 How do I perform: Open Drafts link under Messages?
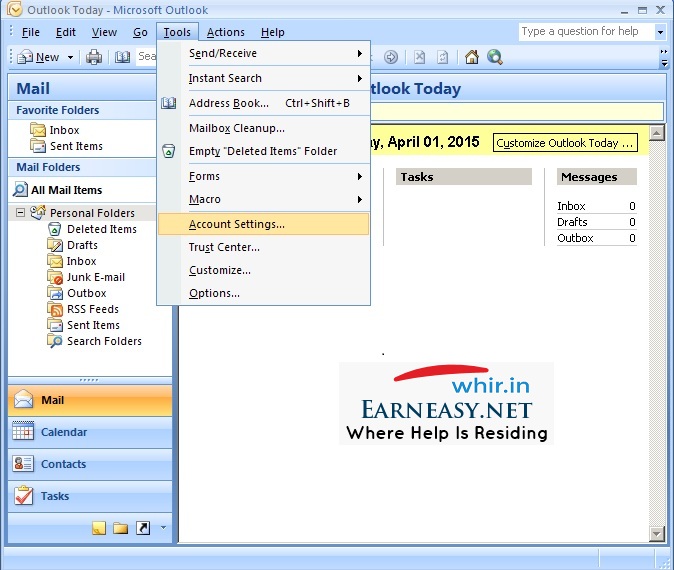[572, 222]
